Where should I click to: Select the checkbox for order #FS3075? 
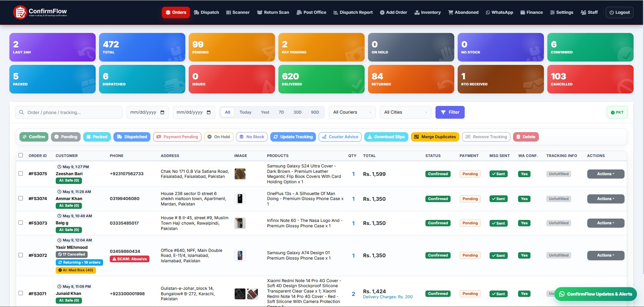(x=21, y=174)
